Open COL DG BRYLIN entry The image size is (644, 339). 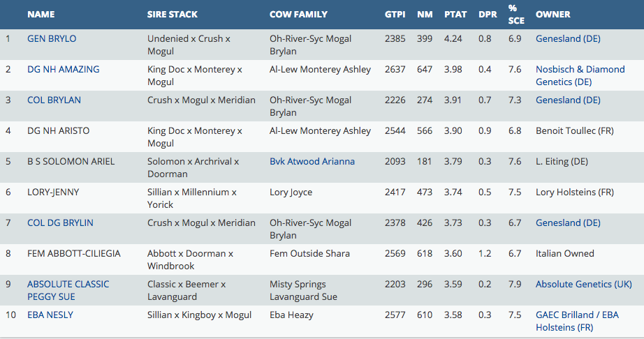point(60,223)
